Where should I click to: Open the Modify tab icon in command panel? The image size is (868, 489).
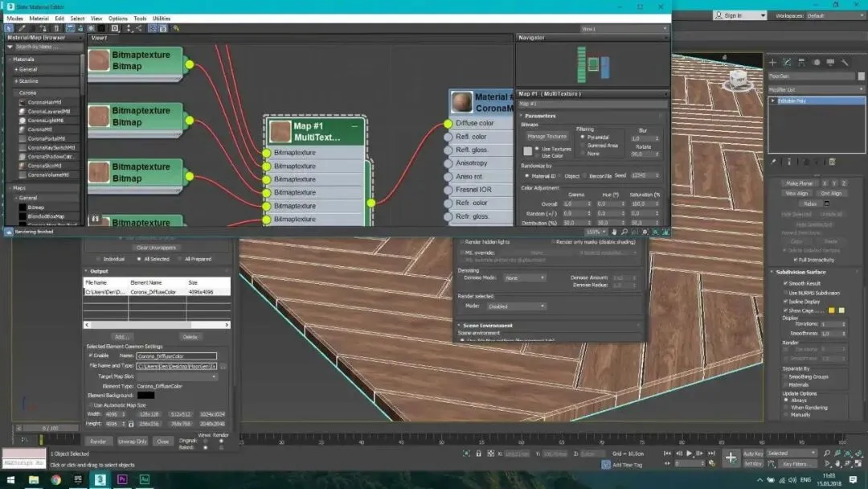787,63
